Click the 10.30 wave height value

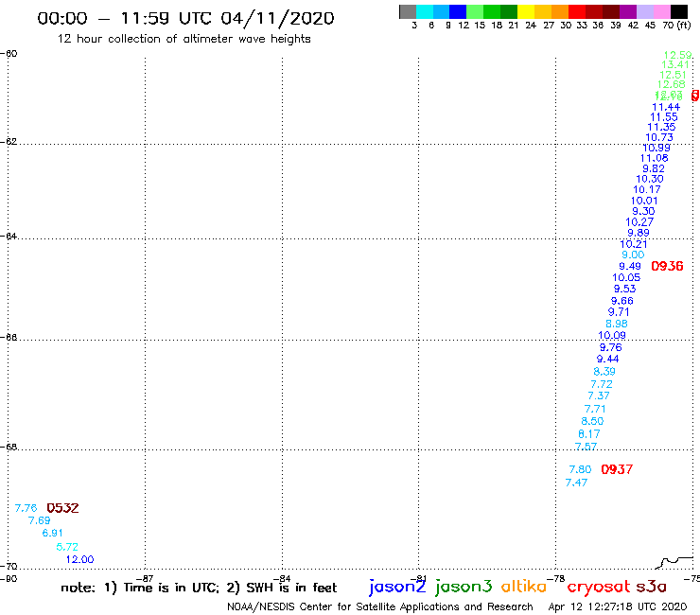pyautogui.click(x=650, y=179)
